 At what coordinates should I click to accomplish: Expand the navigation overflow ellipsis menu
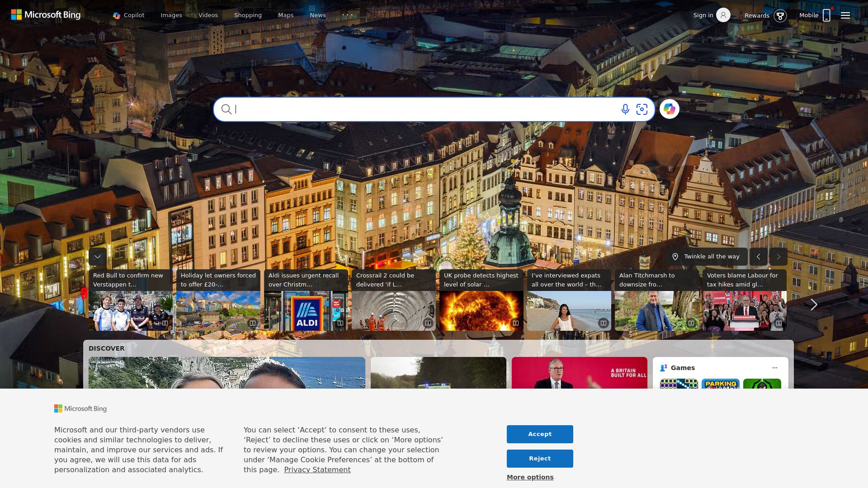click(347, 15)
